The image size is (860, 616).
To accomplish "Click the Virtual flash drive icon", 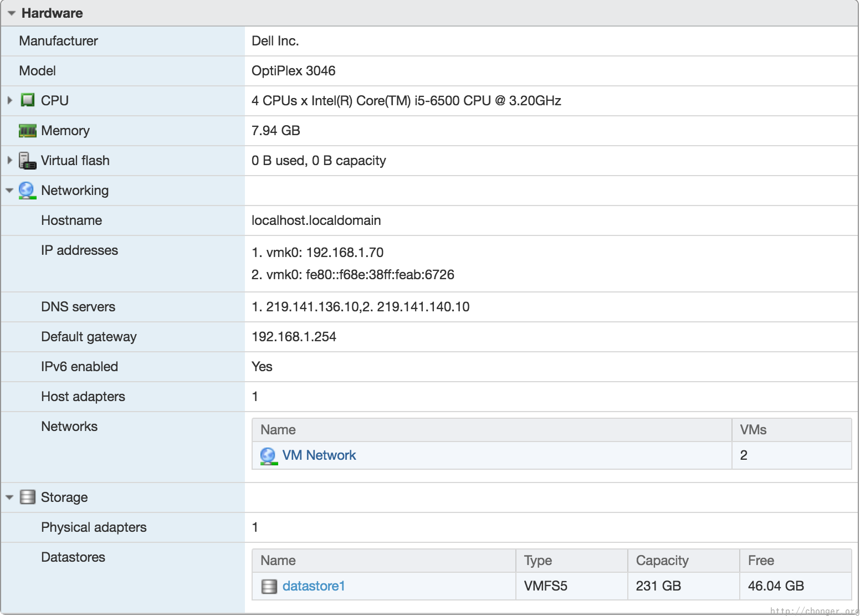I will coord(27,160).
